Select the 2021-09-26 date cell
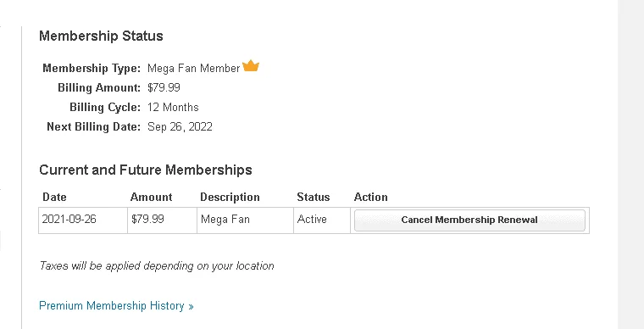644x329 pixels. tap(83, 220)
